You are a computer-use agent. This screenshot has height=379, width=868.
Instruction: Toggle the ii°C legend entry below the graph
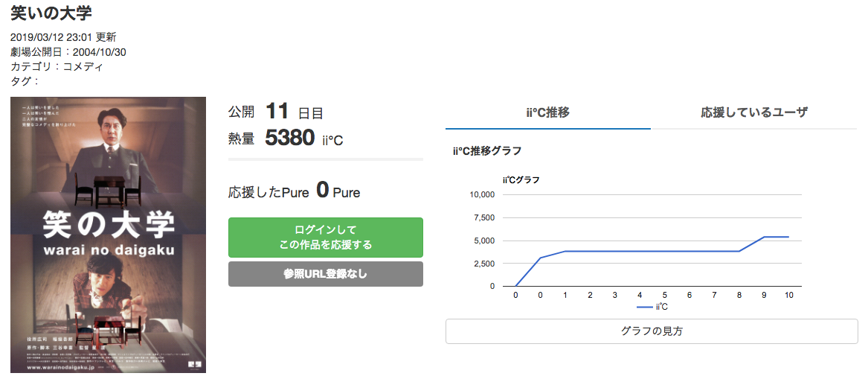(652, 306)
